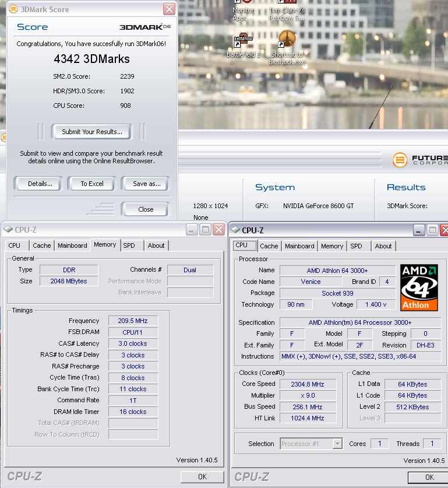Open About tab in left CPU-Z window
Image resolution: width=448 pixels, height=488 pixels.
click(156, 245)
